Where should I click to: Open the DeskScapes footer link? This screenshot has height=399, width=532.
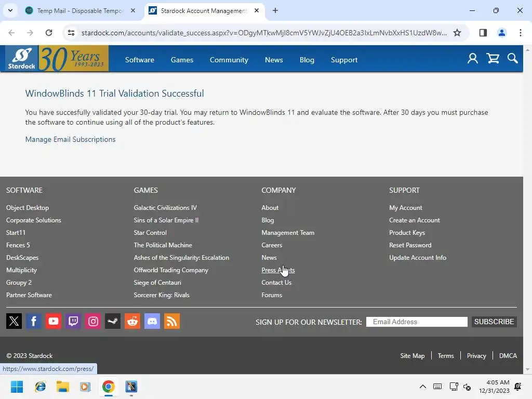coord(22,258)
